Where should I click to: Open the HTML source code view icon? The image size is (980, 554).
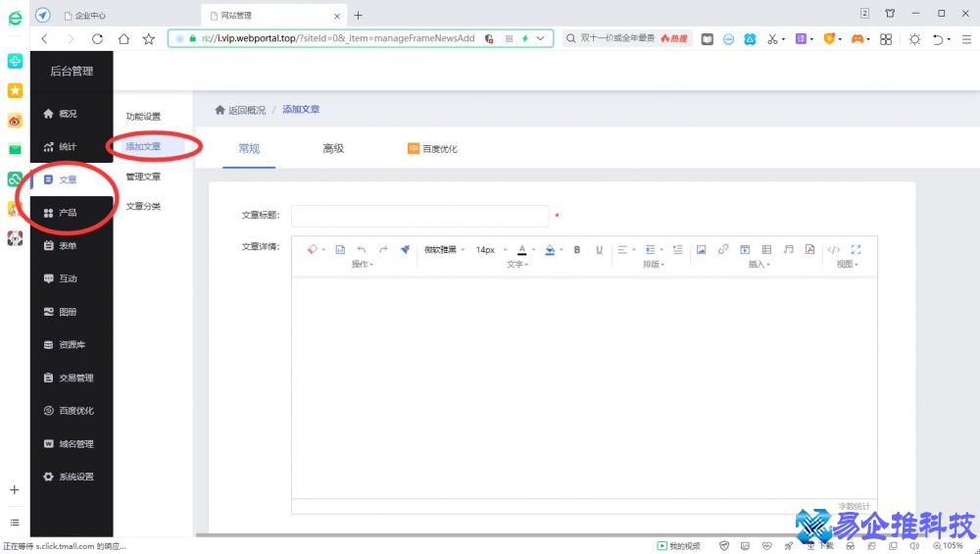834,249
